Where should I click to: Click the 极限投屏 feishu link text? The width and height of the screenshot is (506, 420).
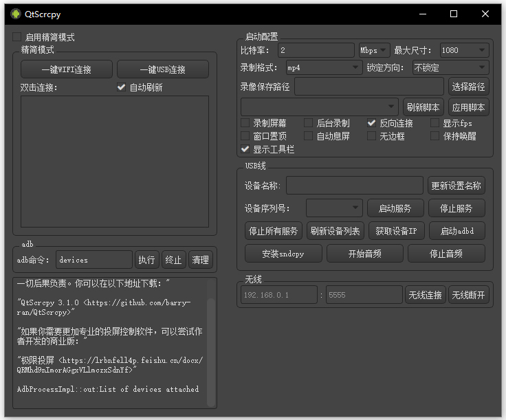pos(110,365)
